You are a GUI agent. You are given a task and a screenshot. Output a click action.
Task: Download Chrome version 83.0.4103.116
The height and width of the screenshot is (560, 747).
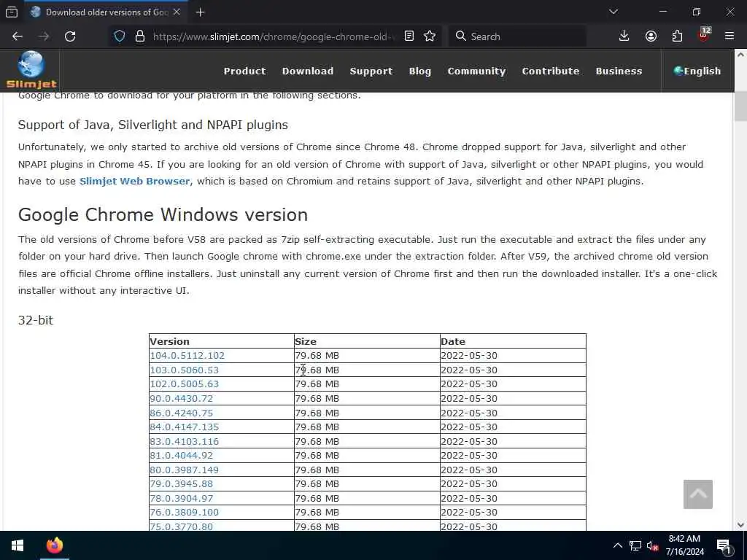185,441
